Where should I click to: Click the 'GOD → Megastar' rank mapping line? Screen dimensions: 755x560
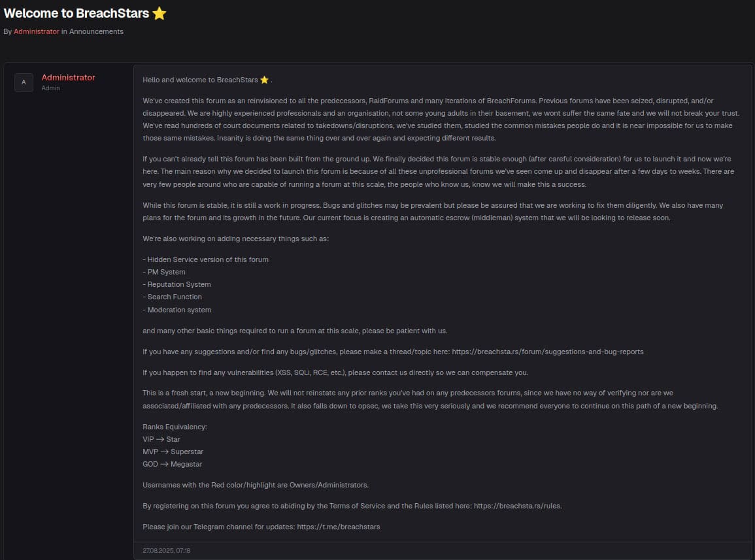(x=172, y=464)
